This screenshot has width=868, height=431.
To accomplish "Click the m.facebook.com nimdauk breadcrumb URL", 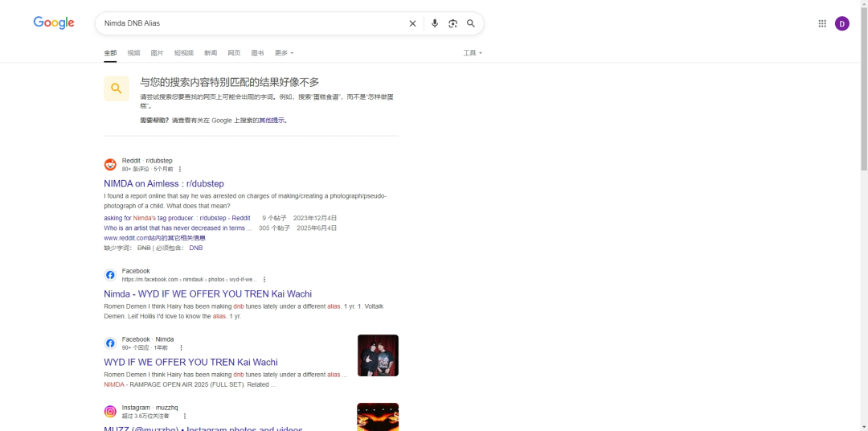I will click(x=190, y=279).
